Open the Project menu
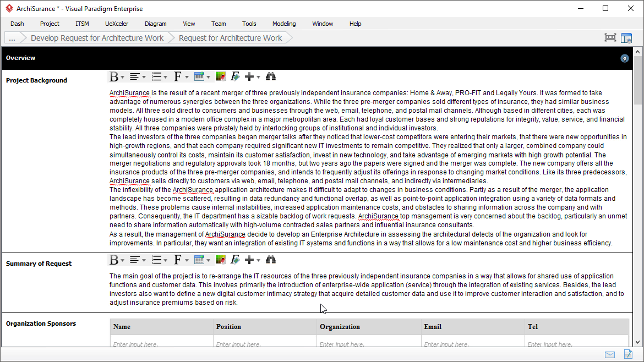Image resolution: width=644 pixels, height=362 pixels. (x=50, y=24)
